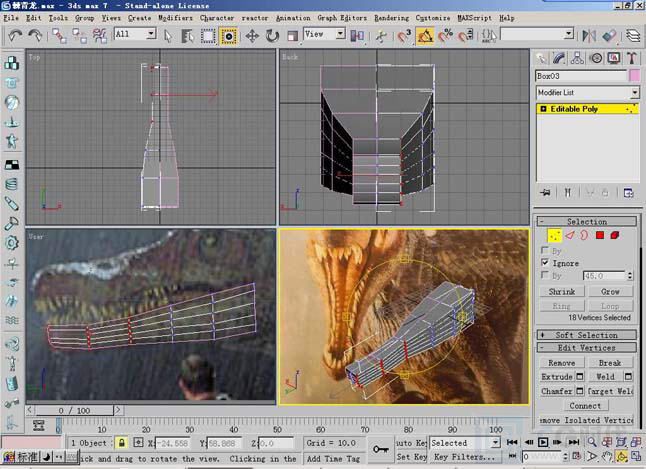Select the Select and Link tool
The width and height of the screenshot is (646, 469).
59,36
